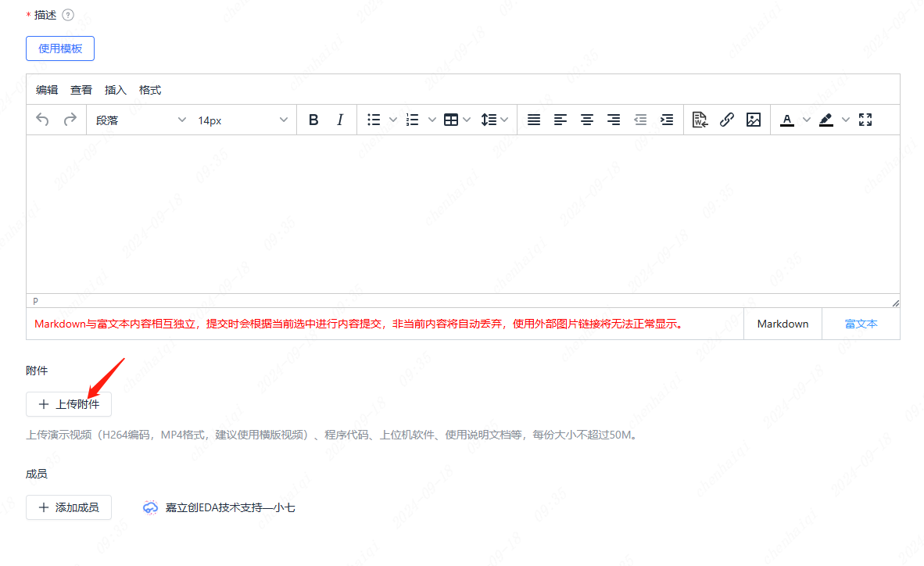The height and width of the screenshot is (566, 924).
Task: Switch editor to Markdown mode
Action: click(x=783, y=324)
